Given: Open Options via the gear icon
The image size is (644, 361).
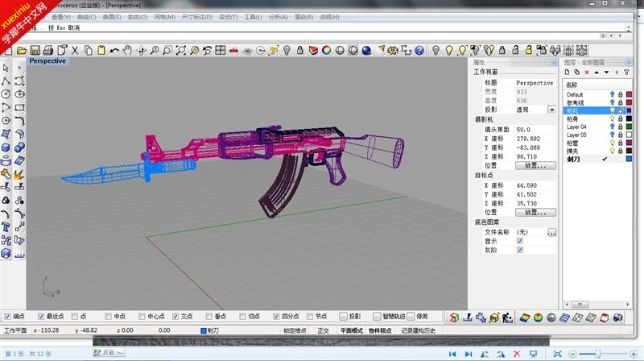Looking at the screenshot, I should click(393, 51).
